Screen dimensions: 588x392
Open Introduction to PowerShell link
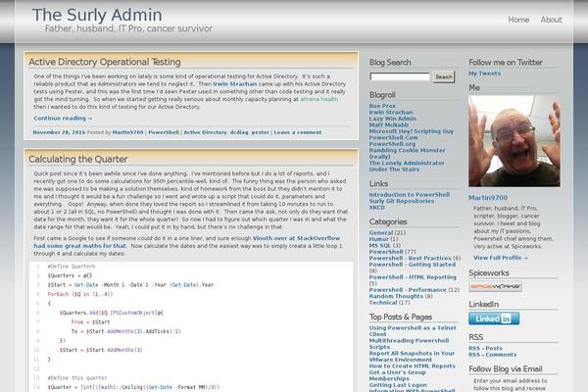point(409,195)
